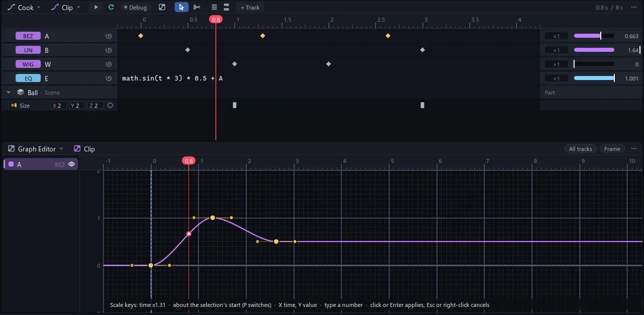The image size is (644, 315).
Task: Open the graph editor icon in the toolbar
Action: click(162, 8)
